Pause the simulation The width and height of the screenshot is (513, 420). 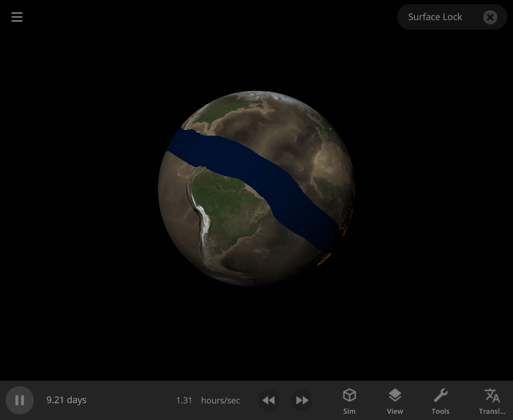(x=20, y=400)
